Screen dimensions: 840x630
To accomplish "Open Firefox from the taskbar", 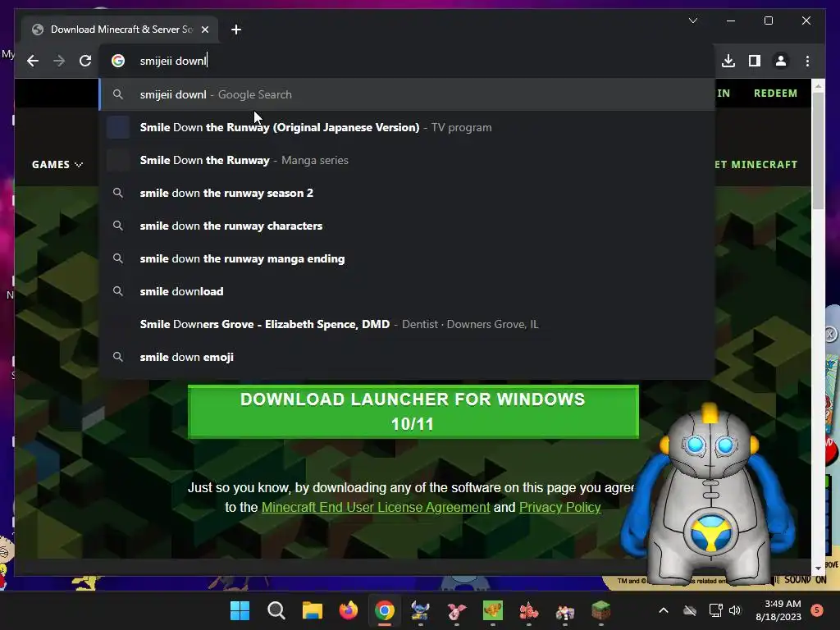I will [348, 610].
